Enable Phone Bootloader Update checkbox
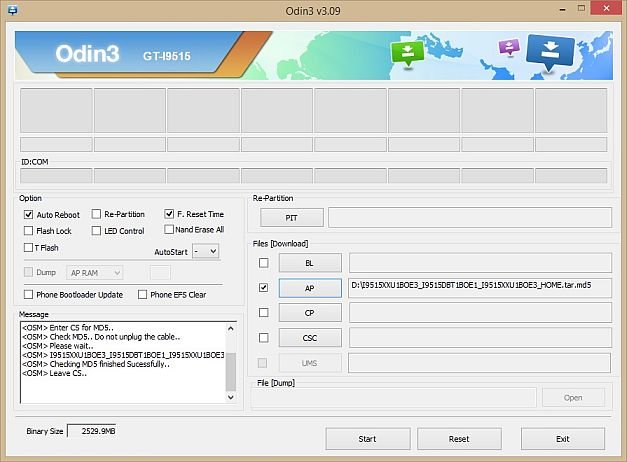 pyautogui.click(x=28, y=294)
